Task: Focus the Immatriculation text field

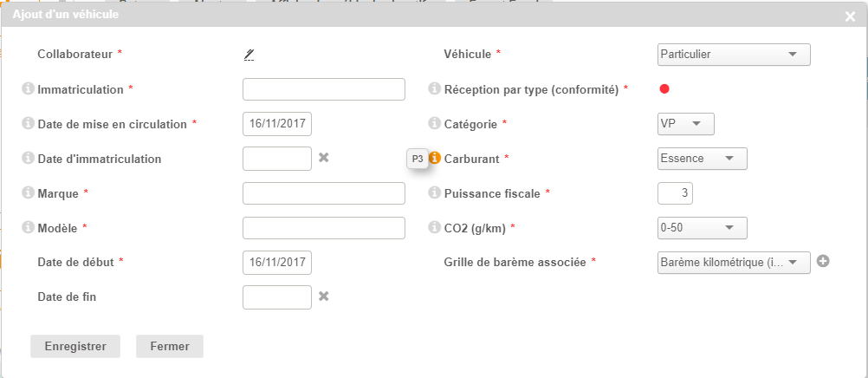Action: (324, 89)
